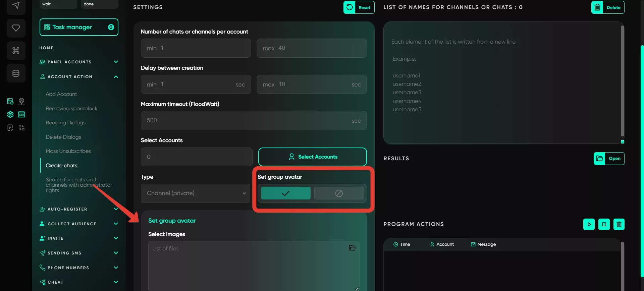
Task: Start the program with the play button
Action: (589, 224)
